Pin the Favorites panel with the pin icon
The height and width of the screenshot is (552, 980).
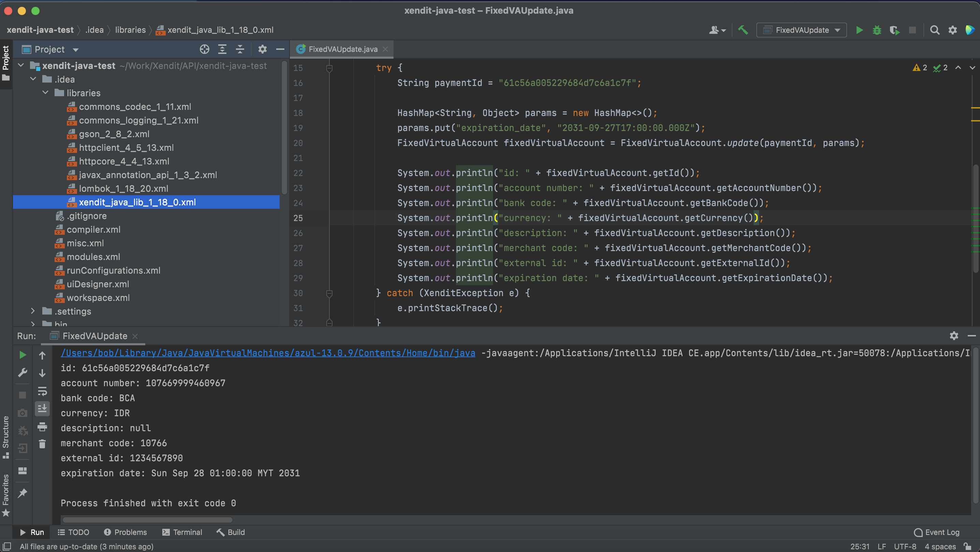click(23, 493)
